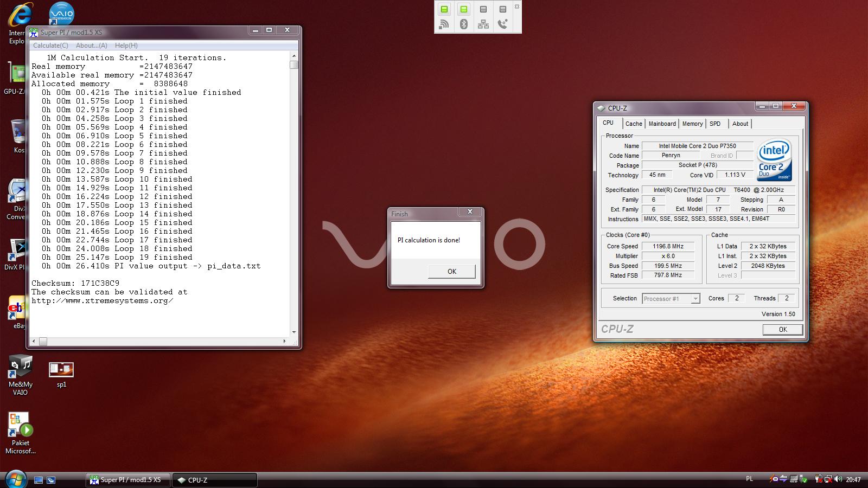The image size is (868, 488).
Task: Open the VAIO Registration desktop icon
Action: 61,14
